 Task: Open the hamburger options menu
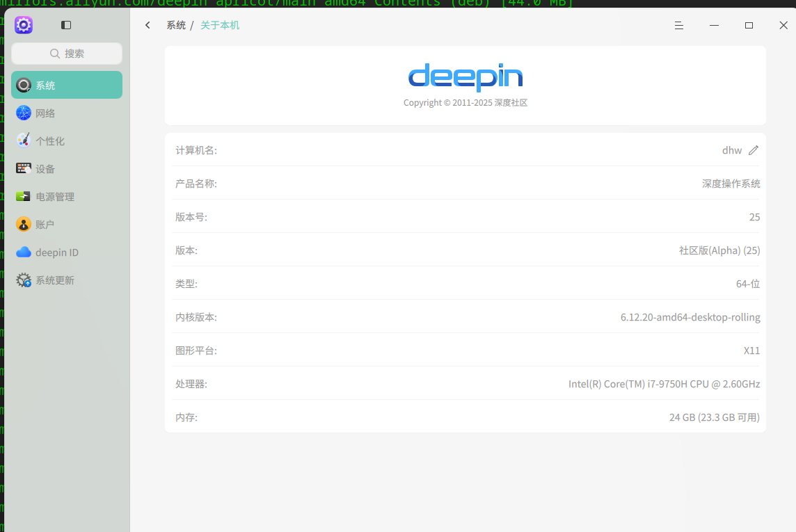point(678,25)
